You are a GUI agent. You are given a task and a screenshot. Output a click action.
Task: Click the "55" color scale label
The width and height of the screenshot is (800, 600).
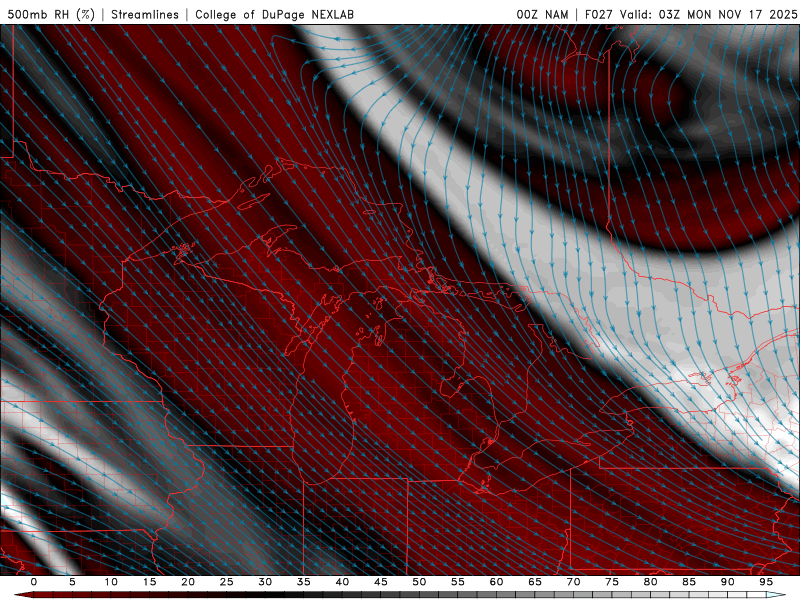[x=458, y=582]
